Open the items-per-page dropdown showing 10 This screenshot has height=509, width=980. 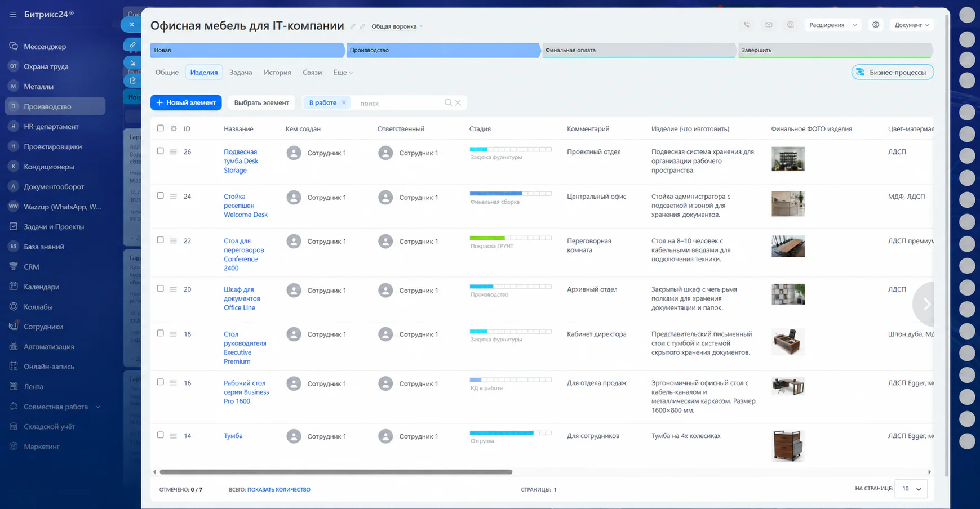911,489
